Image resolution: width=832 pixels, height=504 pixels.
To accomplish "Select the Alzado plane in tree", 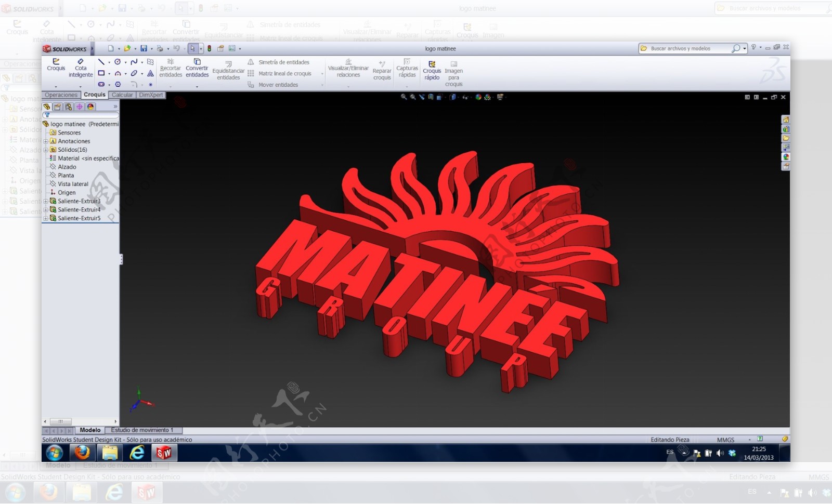I will pos(62,167).
